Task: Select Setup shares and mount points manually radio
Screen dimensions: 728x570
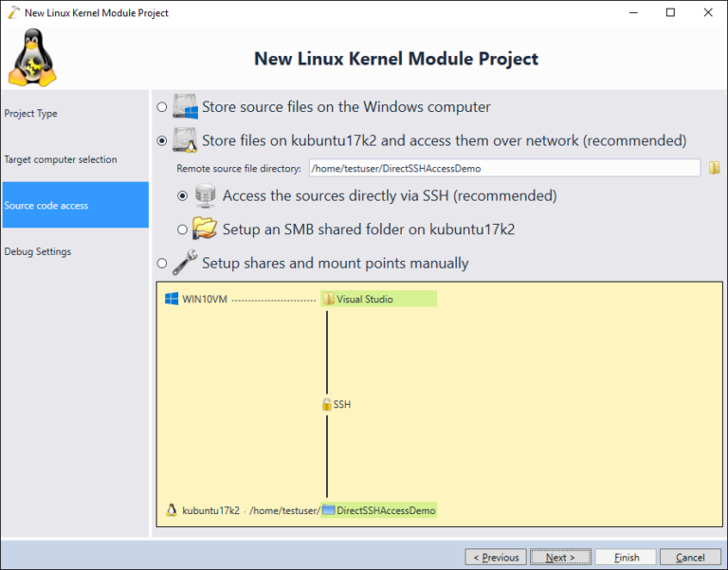Action: pyautogui.click(x=161, y=264)
